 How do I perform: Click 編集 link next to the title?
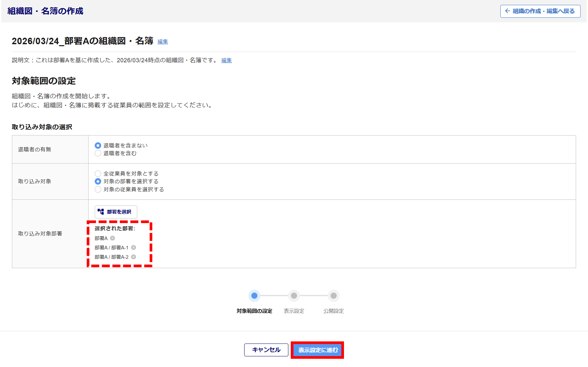pyautogui.click(x=163, y=42)
